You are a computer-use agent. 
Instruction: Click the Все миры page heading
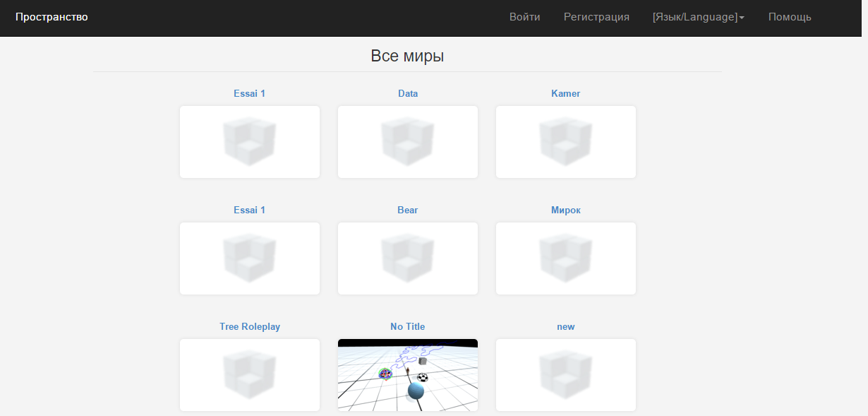[407, 57]
